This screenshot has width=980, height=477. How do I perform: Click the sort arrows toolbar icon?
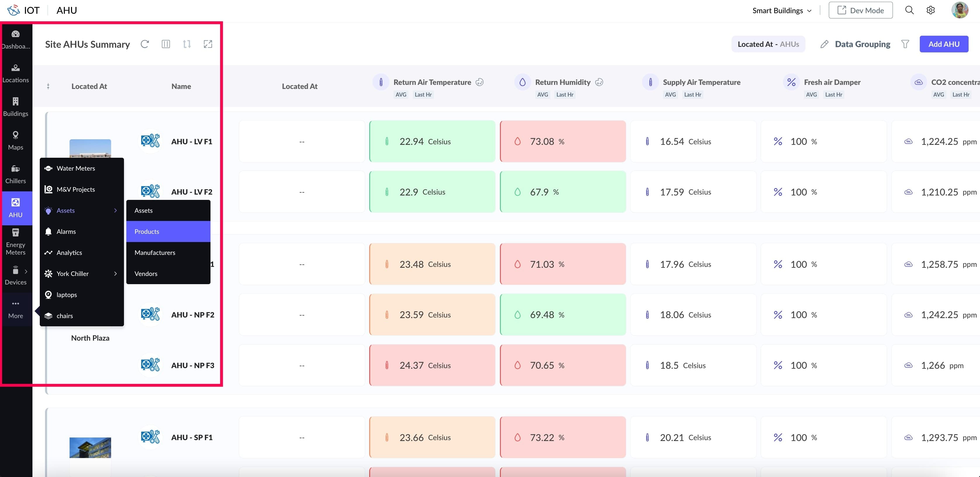click(x=187, y=44)
